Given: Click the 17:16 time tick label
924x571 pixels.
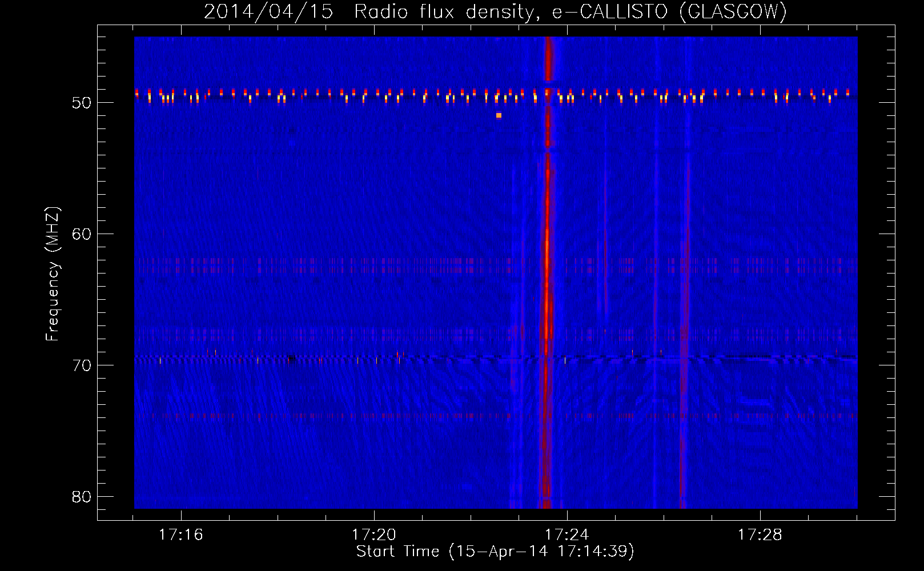Looking at the screenshot, I should pyautogui.click(x=181, y=535).
